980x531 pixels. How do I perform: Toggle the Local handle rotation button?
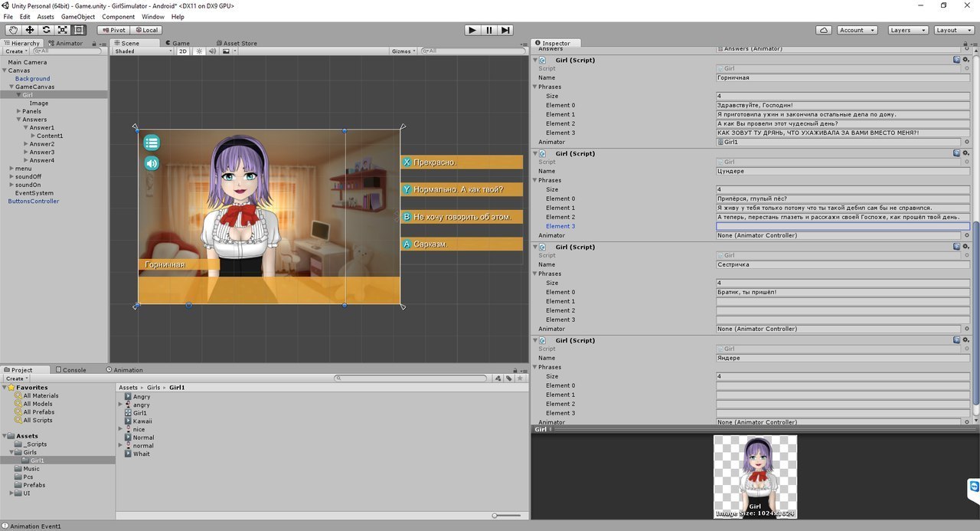coord(145,30)
